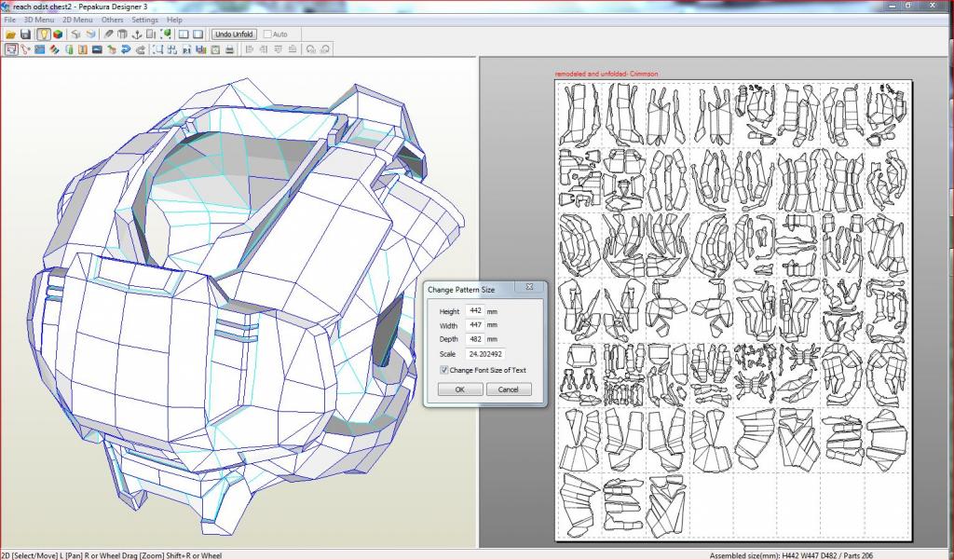Click the open file folder icon
The width and height of the screenshot is (954, 560).
click(11, 34)
